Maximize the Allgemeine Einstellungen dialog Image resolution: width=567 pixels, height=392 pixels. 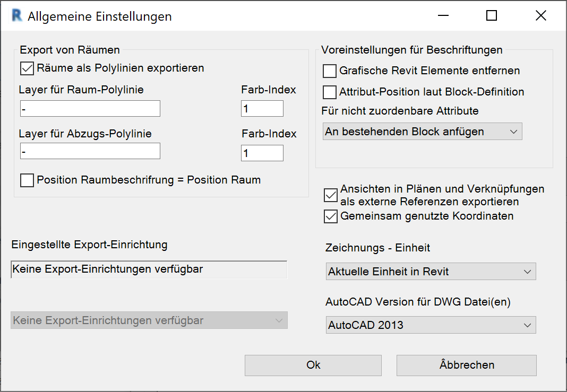(x=492, y=16)
